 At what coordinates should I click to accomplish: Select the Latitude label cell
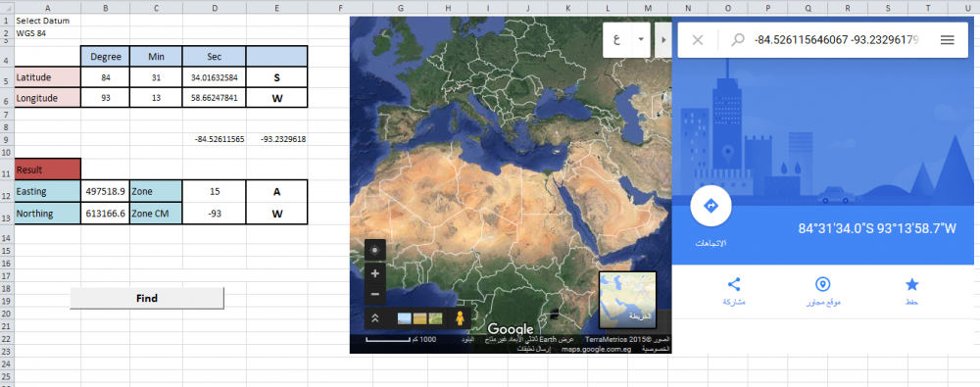(47, 77)
